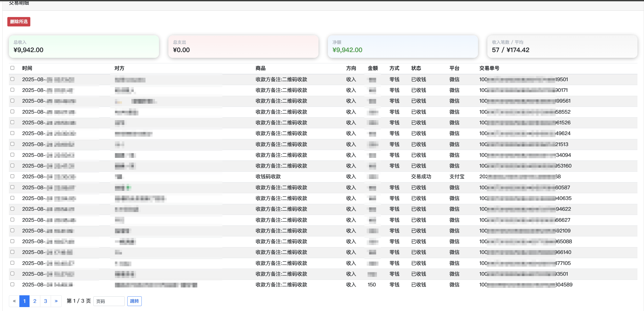Click the 状态 column header
The height and width of the screenshot is (311, 644).
coord(416,68)
